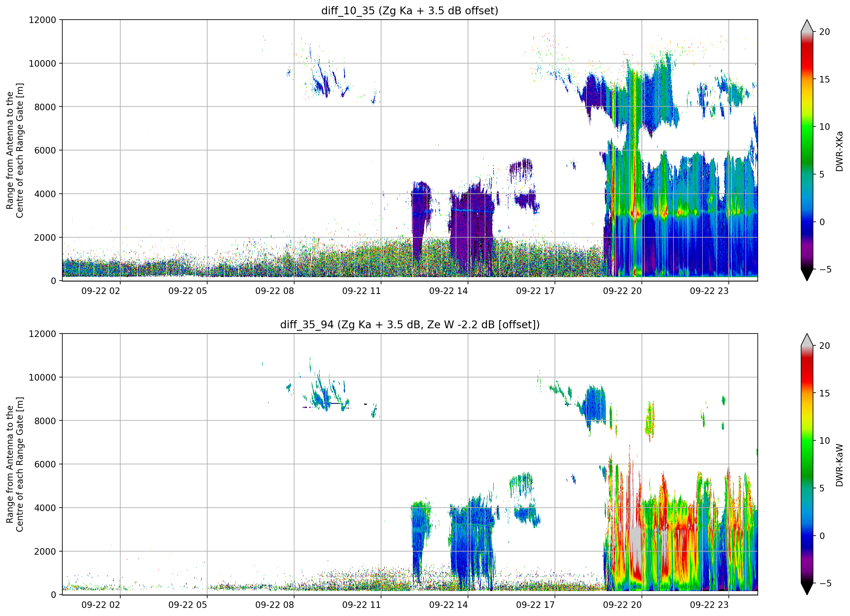Click the '12000' y-tick on the top plot

coord(42,20)
